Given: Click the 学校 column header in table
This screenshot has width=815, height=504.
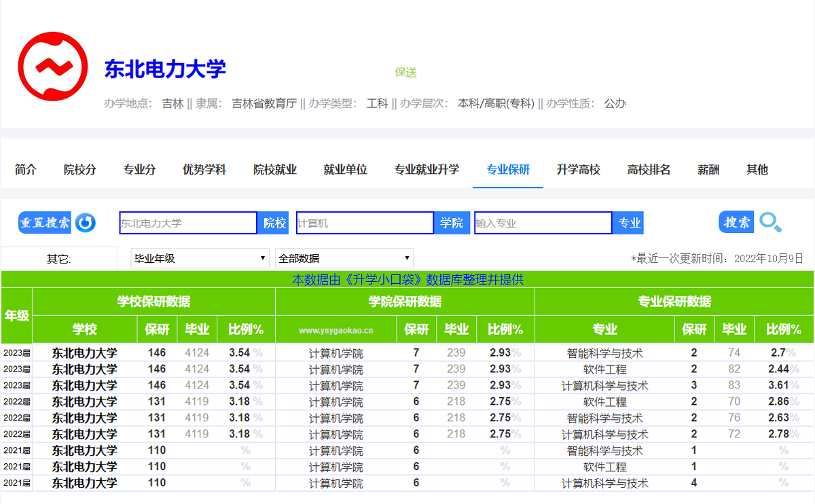Looking at the screenshot, I should 85,330.
